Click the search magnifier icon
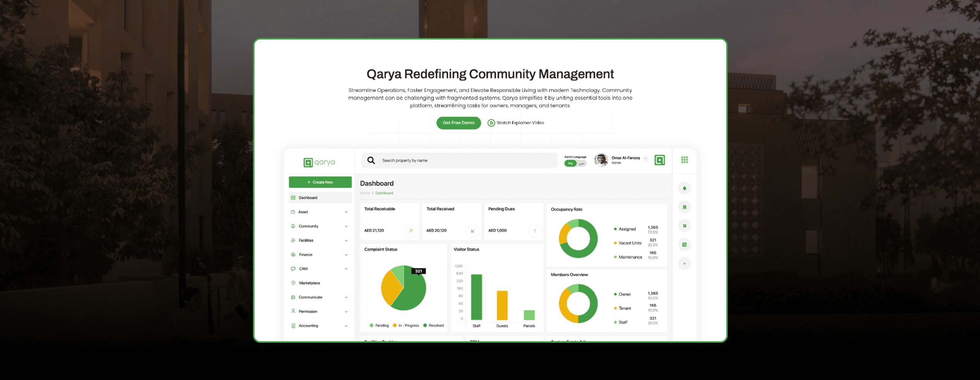 [x=371, y=160]
